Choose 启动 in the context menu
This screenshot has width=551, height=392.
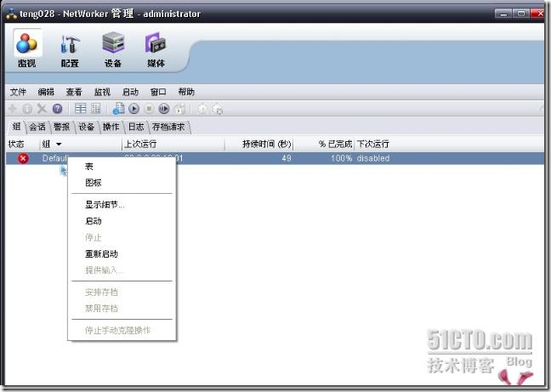click(122, 221)
